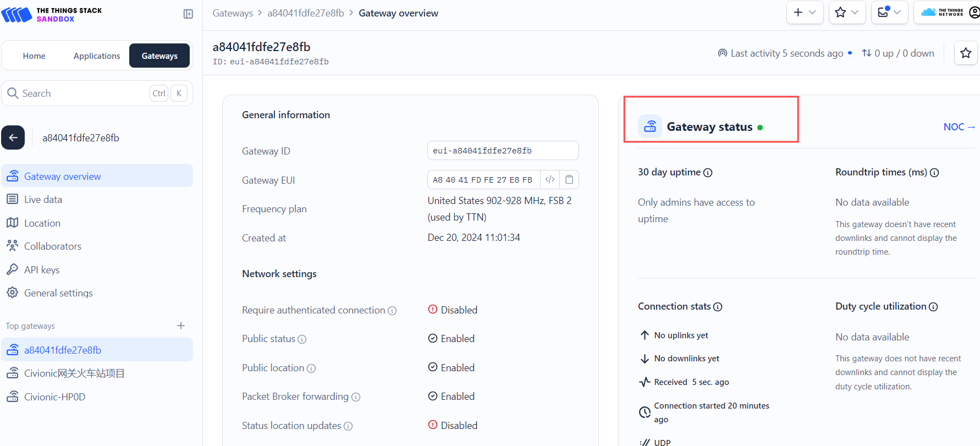The image size is (980, 446).
Task: Select top gateway a84041fdfe27e8fb
Action: coord(97,350)
